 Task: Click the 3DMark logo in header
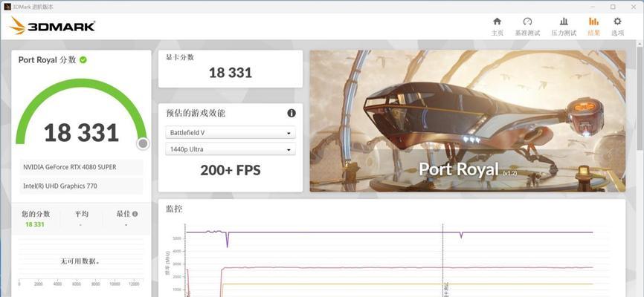(x=52, y=26)
